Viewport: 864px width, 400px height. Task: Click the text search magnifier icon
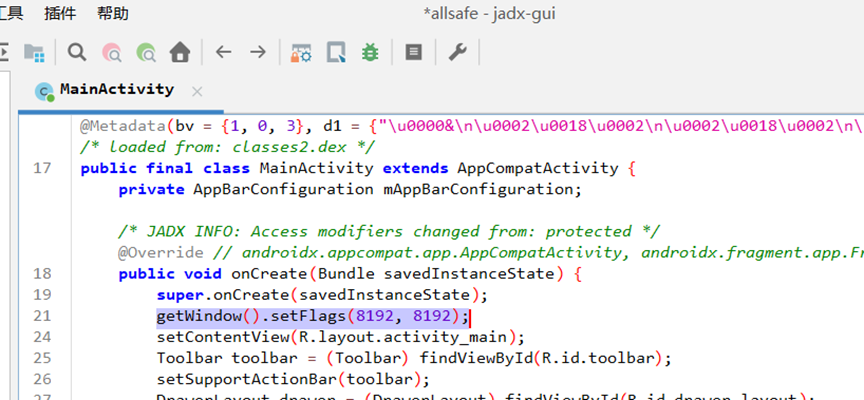pyautogui.click(x=77, y=53)
